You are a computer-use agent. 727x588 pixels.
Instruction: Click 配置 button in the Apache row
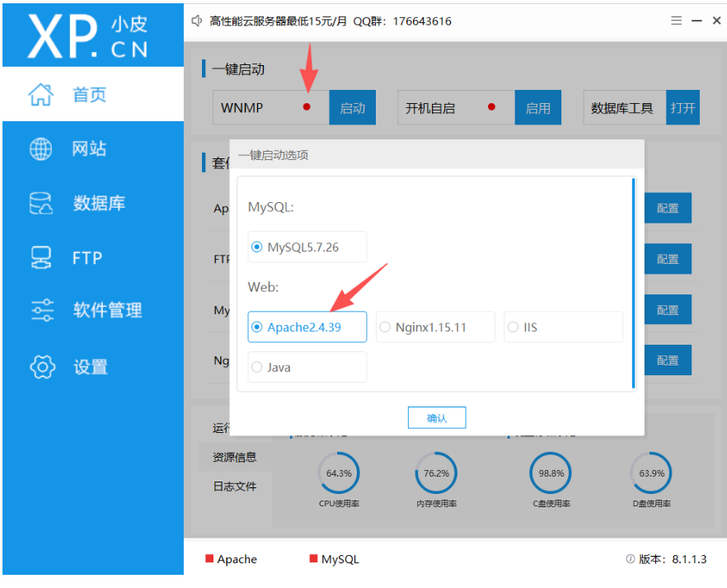click(668, 208)
